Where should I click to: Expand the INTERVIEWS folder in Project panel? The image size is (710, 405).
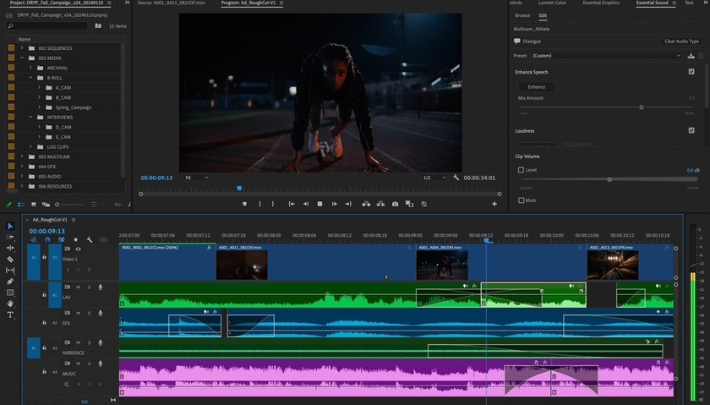coord(31,117)
